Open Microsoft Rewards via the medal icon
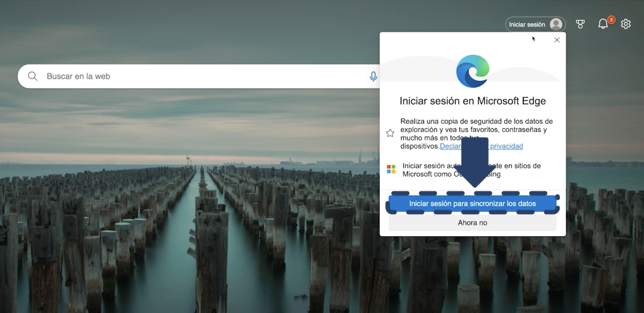 pos(580,24)
